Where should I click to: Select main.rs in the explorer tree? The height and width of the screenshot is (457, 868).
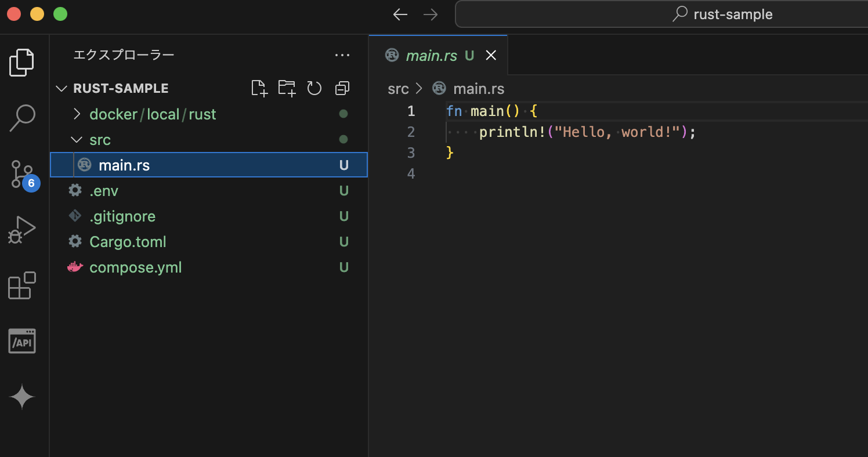(x=209, y=165)
